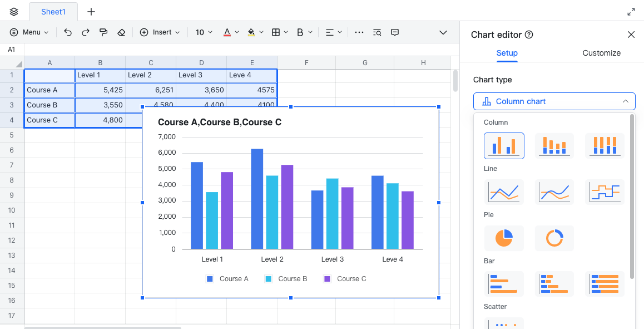Viewport: 644px width, 329px height.
Task: Open the layers icon at top left
Action: [x=14, y=12]
